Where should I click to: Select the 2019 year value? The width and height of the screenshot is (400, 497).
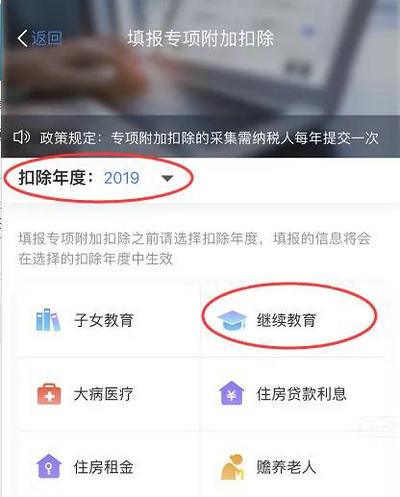[x=122, y=178]
